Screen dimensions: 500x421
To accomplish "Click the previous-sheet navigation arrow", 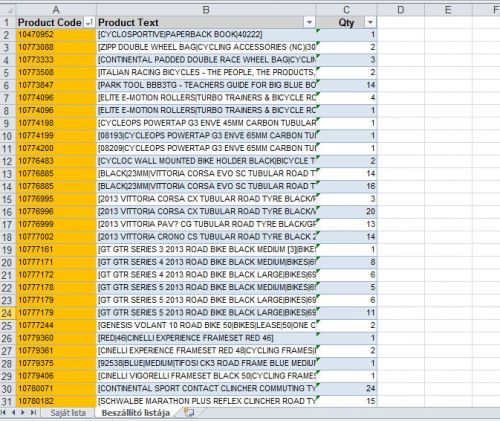I will (x=13, y=413).
